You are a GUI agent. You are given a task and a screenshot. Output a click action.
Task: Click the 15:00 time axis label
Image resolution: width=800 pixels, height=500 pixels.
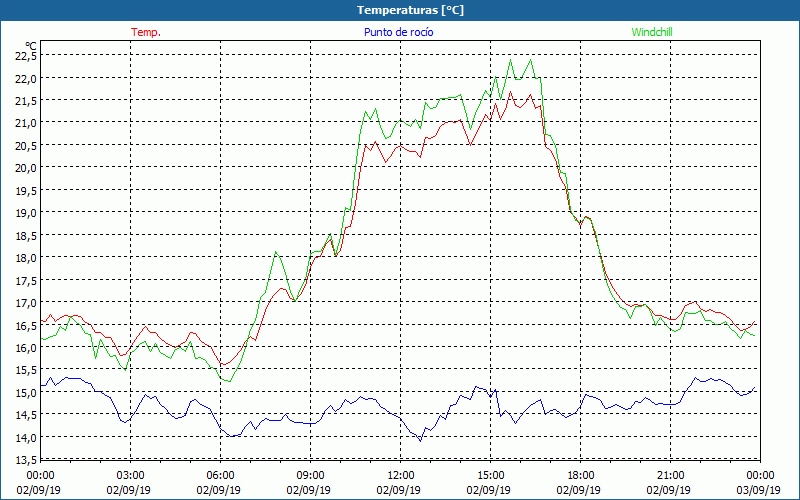click(x=490, y=476)
